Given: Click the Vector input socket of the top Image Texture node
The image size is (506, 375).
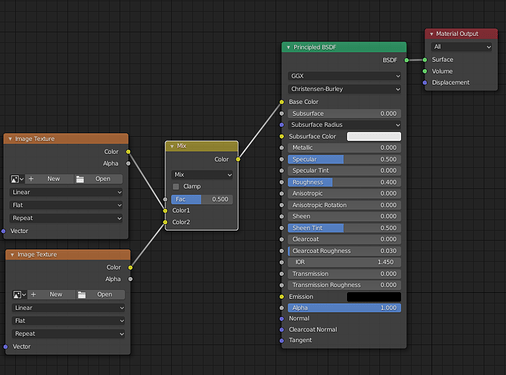Looking at the screenshot, I should click(x=3, y=231).
